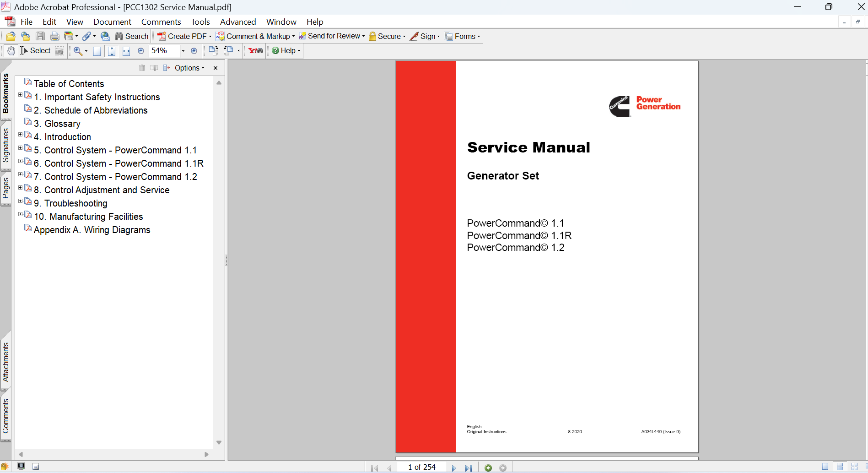868x473 pixels.
Task: Go to next page arrow
Action: (x=454, y=468)
